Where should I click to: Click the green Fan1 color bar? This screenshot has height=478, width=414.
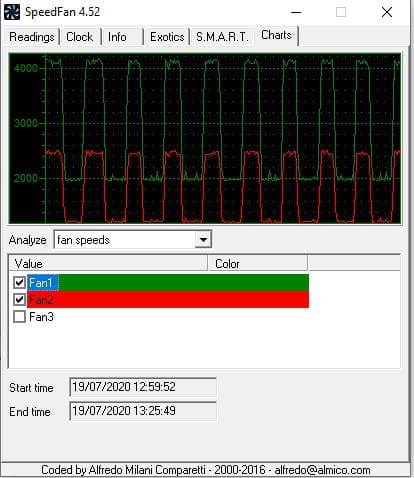[x=184, y=283]
